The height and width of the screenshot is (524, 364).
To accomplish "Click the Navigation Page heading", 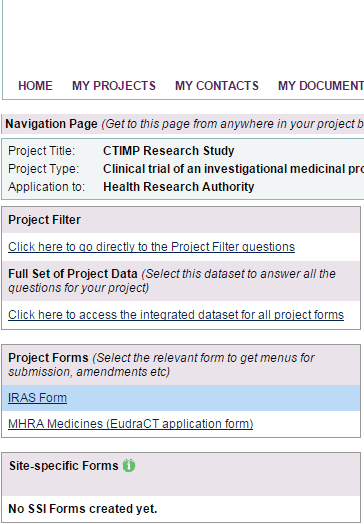I will (x=51, y=124).
